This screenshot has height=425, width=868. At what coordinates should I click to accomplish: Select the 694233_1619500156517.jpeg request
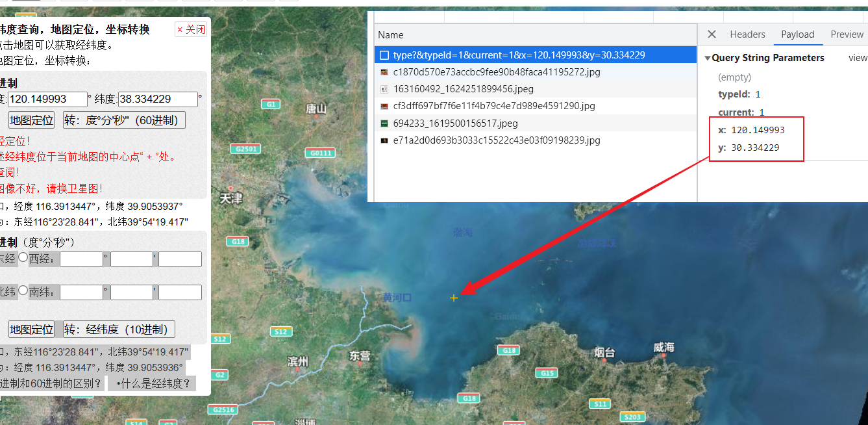pos(536,123)
